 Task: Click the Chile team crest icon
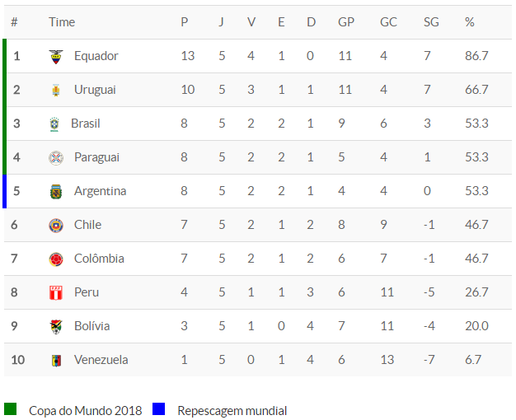55,225
